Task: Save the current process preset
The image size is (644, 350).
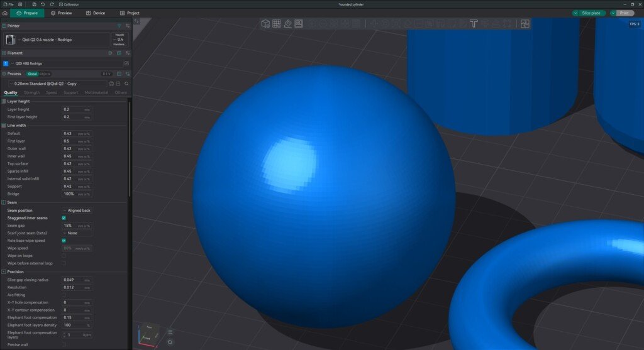Action: 111,84
